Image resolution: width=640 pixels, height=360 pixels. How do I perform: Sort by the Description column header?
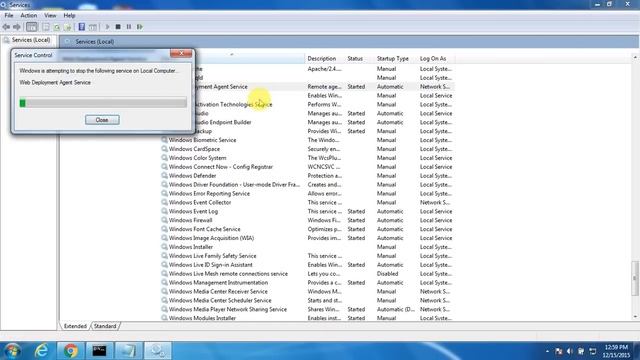[x=322, y=59]
